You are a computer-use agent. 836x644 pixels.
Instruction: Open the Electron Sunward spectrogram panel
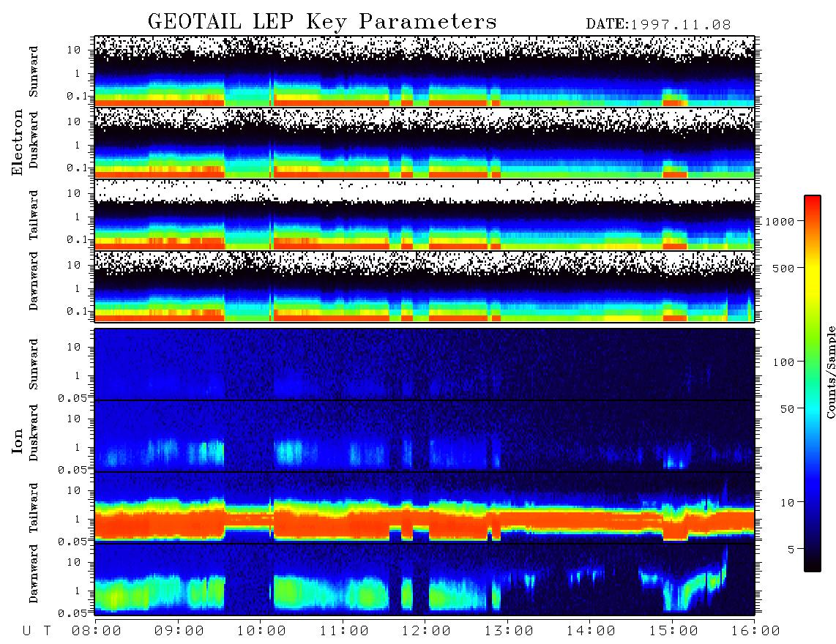425,71
